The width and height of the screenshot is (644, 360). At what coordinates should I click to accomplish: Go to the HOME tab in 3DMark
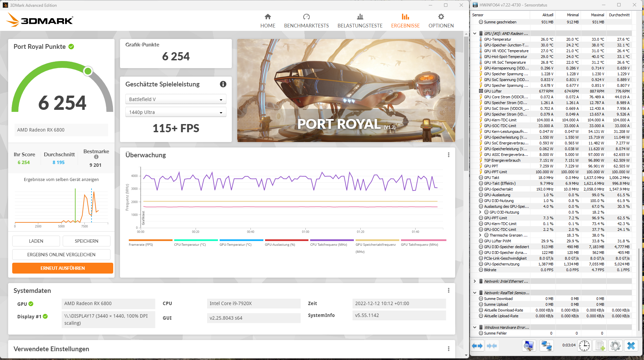click(268, 21)
